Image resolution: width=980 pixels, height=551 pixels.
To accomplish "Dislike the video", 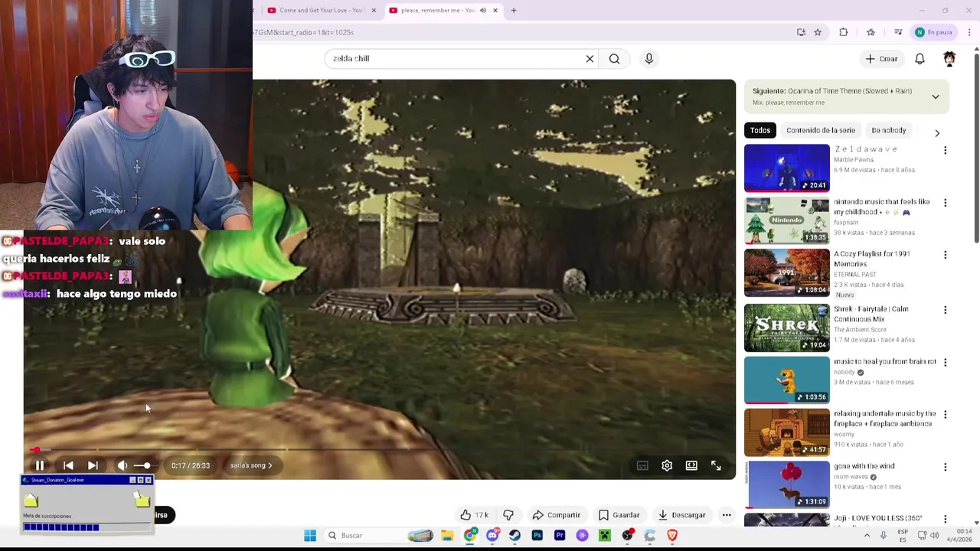I will [x=508, y=515].
